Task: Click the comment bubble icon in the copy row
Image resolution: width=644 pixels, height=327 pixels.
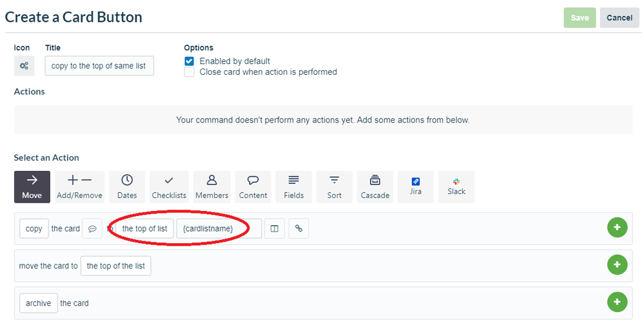Action: (92, 228)
